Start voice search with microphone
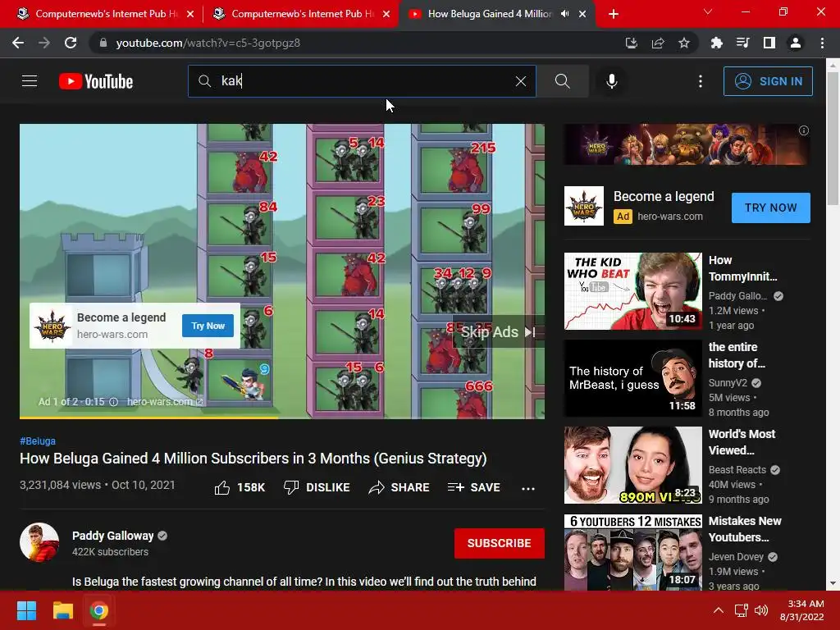840x630 pixels. (612, 81)
